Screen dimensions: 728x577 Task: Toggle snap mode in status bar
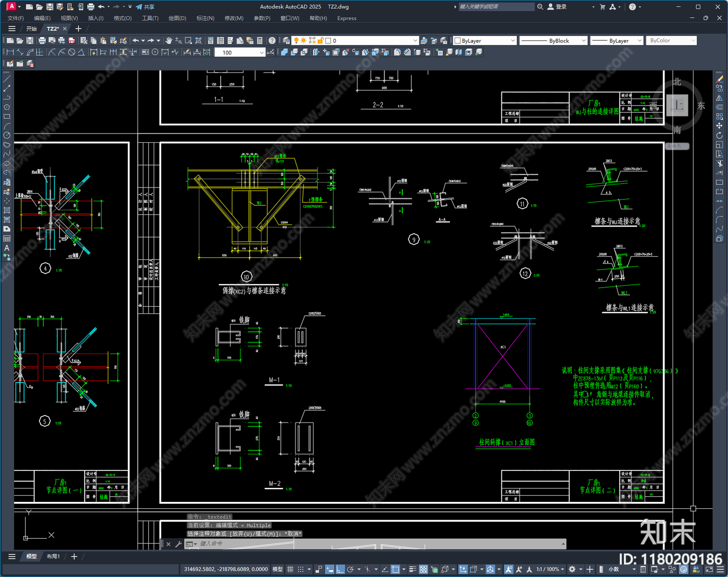coord(301,569)
